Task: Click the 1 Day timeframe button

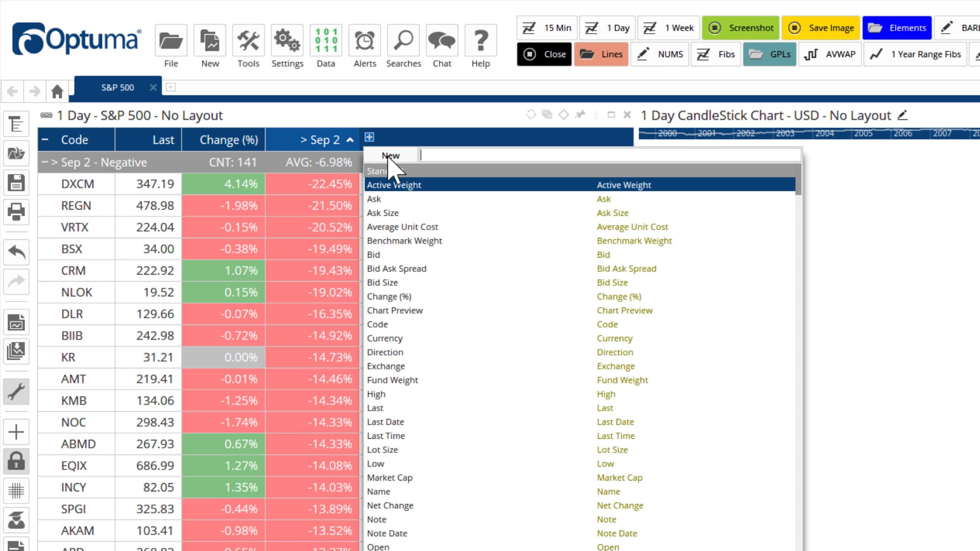Action: (x=607, y=28)
